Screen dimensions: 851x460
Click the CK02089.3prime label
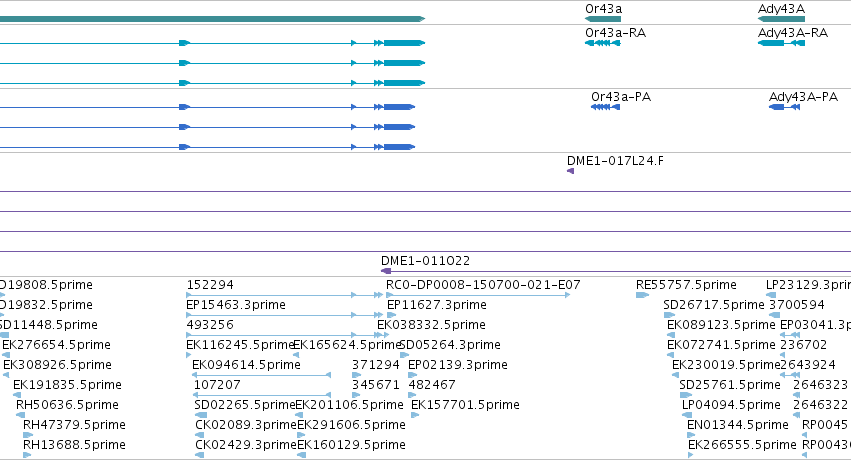tap(246, 425)
